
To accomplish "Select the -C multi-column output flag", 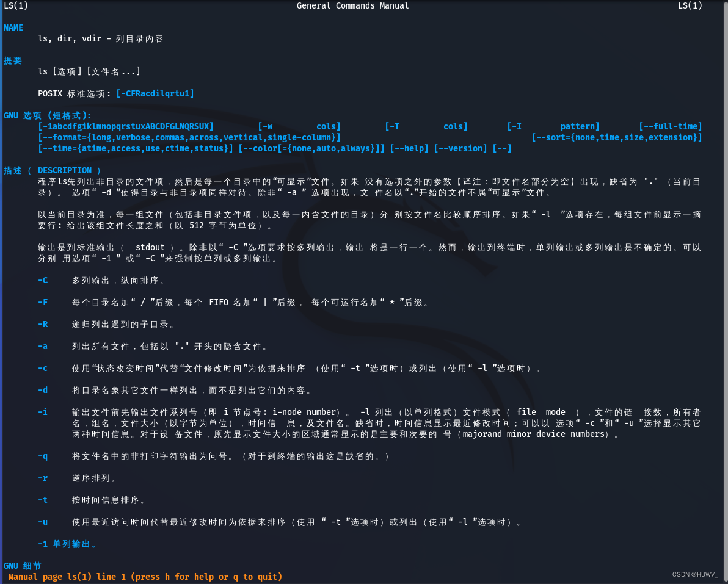I will (x=43, y=280).
